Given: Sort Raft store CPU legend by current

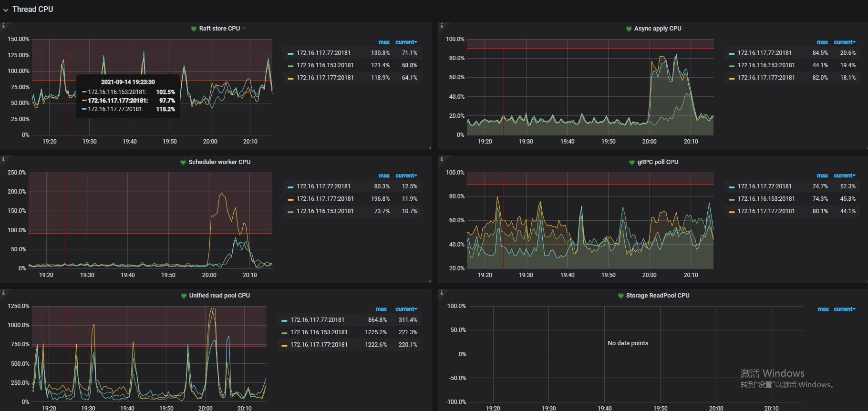Looking at the screenshot, I should coord(406,42).
